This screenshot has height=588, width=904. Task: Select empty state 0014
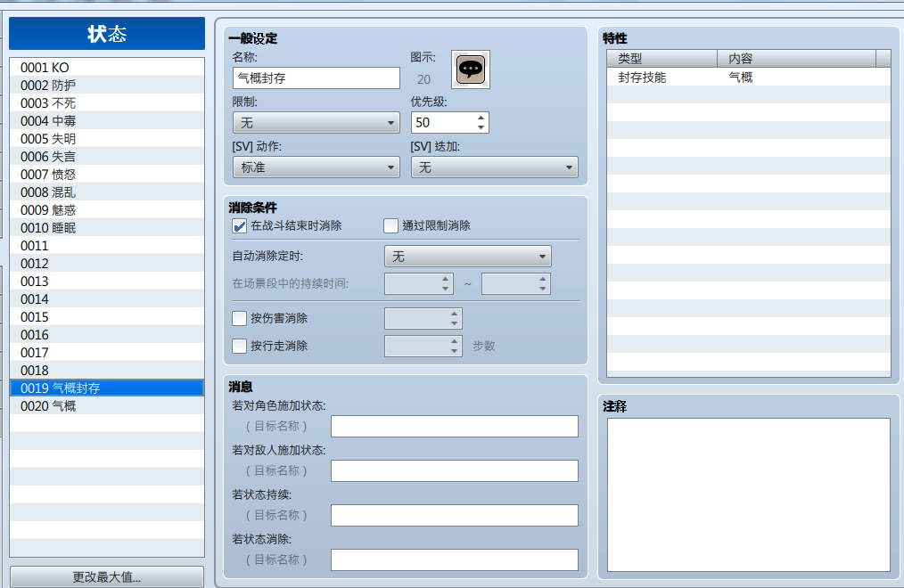point(107,299)
